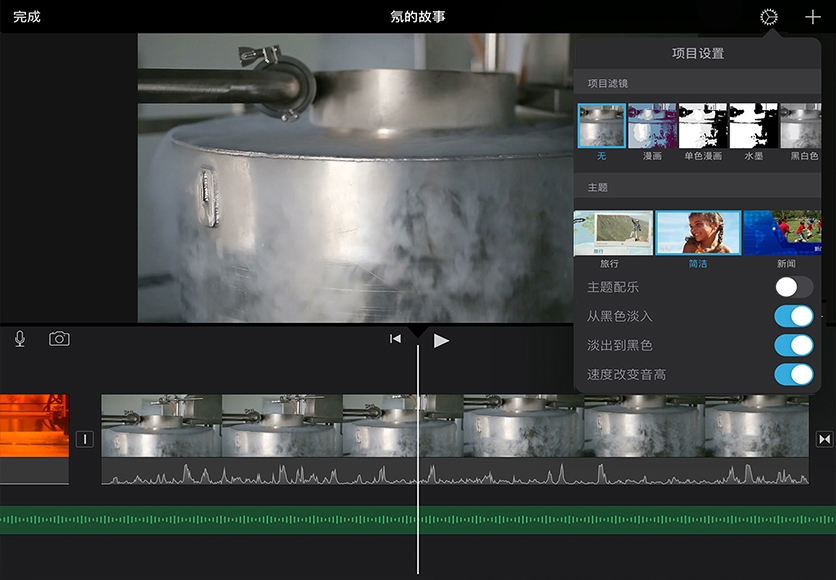Choose the 单色漫画 filter thumbnail
Screen dimensions: 836x580
[703, 126]
